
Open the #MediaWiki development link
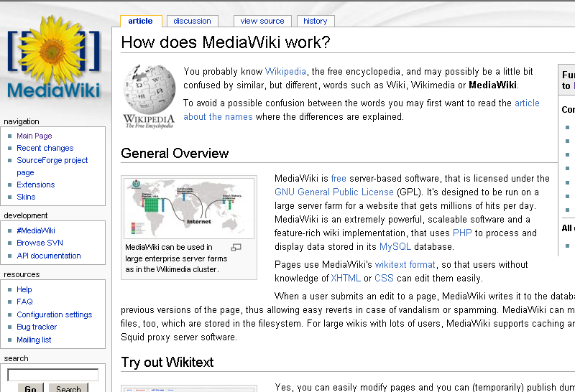click(x=36, y=230)
